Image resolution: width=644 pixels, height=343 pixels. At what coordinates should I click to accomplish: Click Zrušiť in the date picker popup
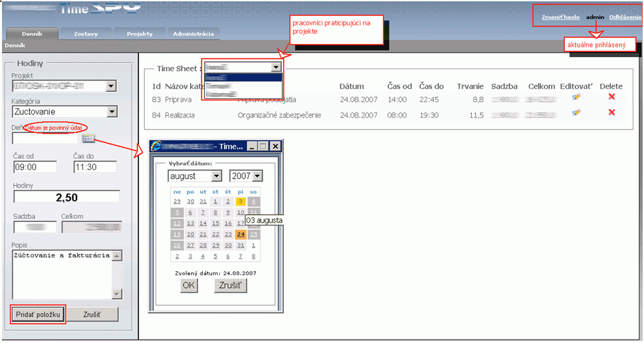[x=231, y=285]
